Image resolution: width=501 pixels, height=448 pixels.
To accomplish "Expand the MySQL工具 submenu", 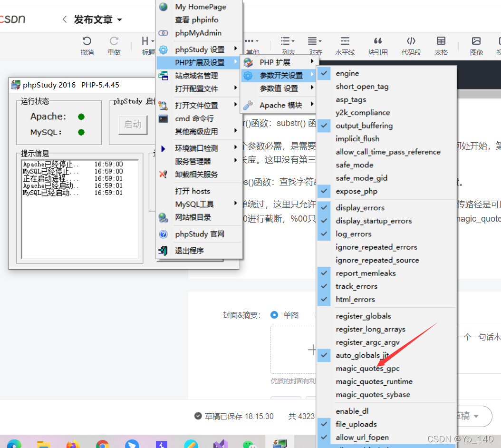I will [199, 204].
